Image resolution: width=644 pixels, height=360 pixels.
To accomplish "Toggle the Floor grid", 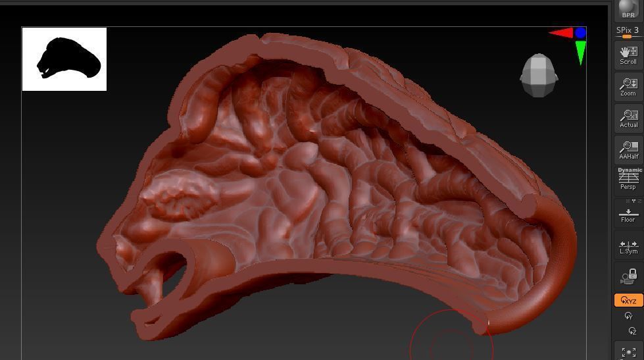I will coord(628,215).
